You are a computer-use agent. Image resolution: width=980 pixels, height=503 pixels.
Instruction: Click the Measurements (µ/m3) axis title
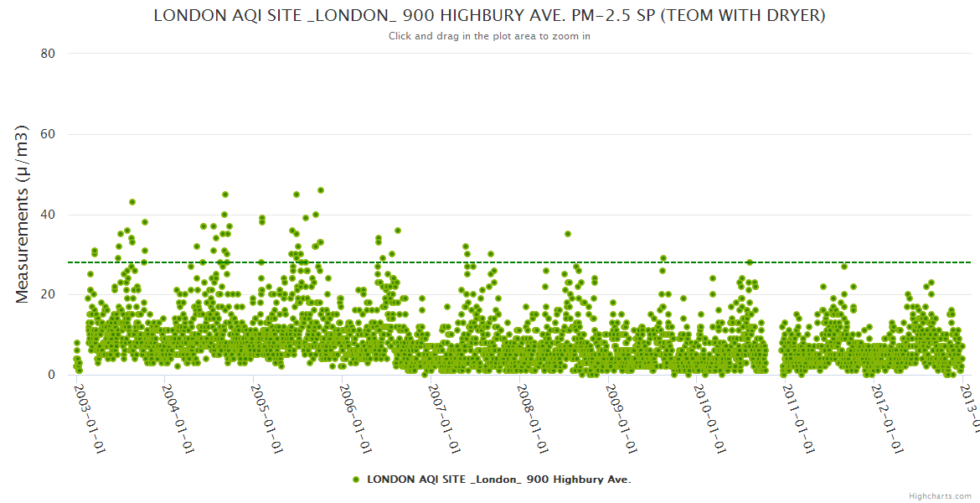(23, 214)
